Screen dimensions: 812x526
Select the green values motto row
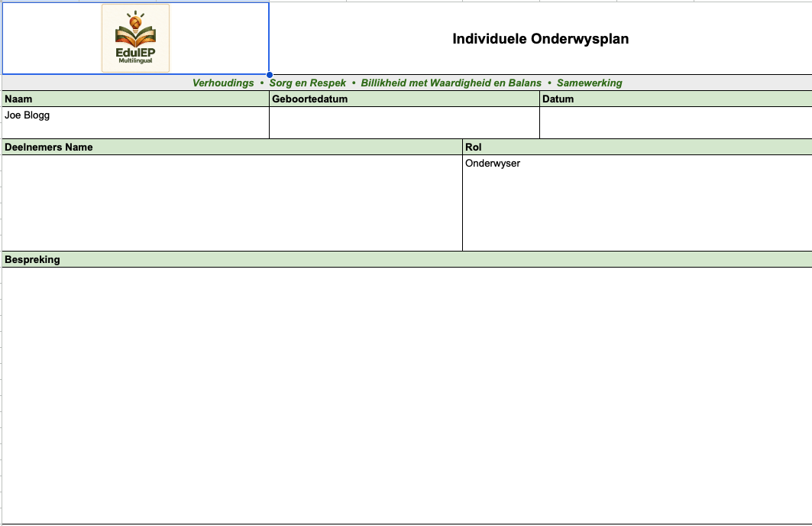[x=407, y=83]
